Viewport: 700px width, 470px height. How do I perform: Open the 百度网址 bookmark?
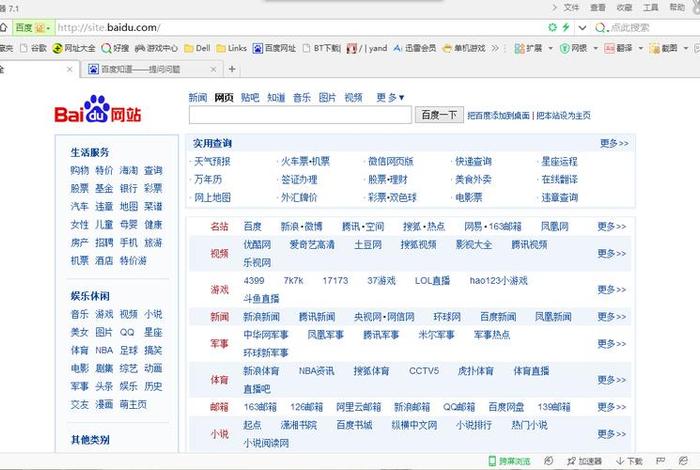[x=274, y=48]
